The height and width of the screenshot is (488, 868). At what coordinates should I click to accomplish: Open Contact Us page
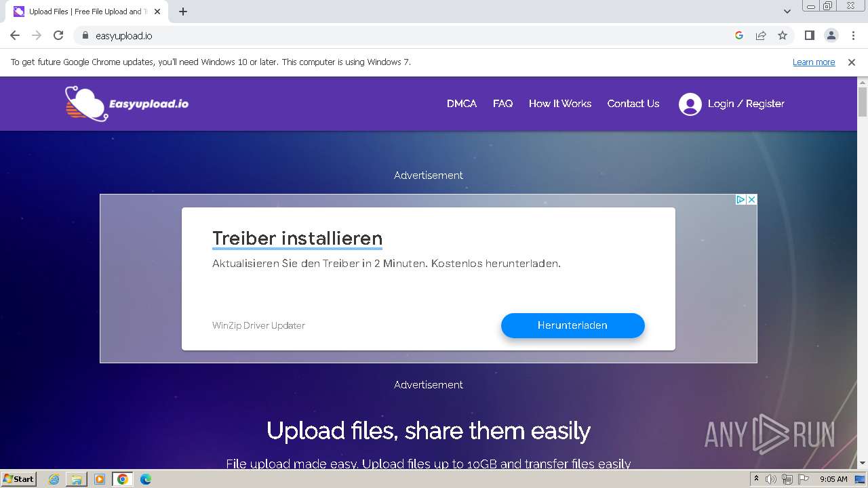(x=633, y=104)
